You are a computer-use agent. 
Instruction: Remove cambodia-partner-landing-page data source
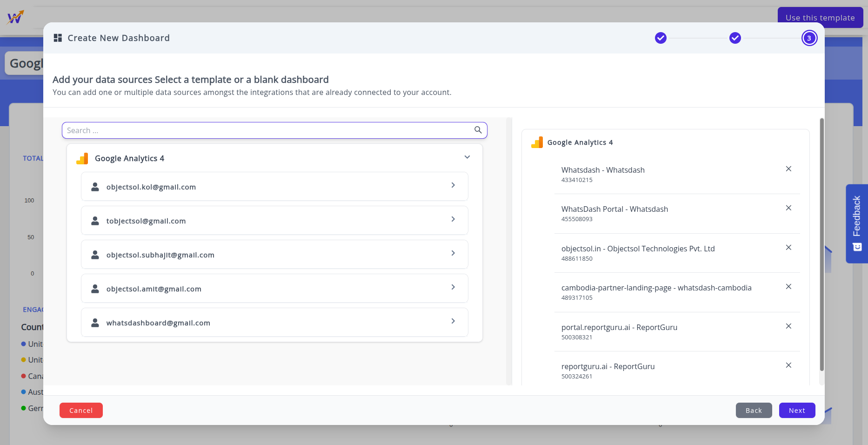(x=788, y=287)
